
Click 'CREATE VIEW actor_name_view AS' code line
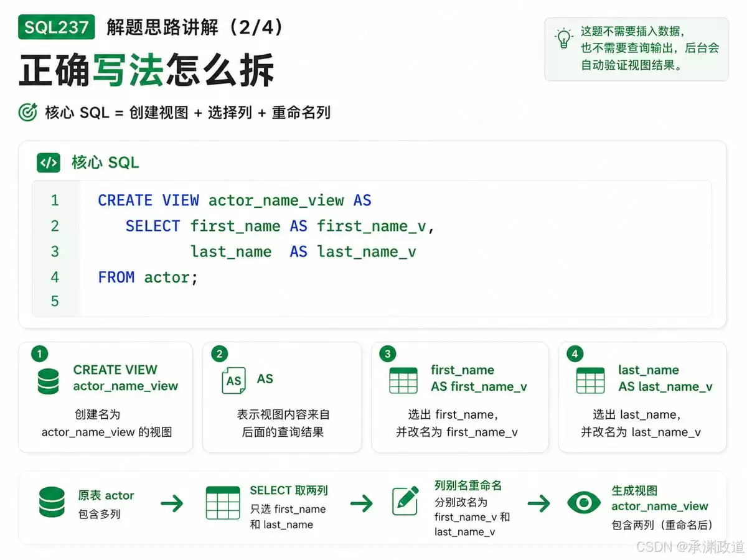tap(235, 200)
